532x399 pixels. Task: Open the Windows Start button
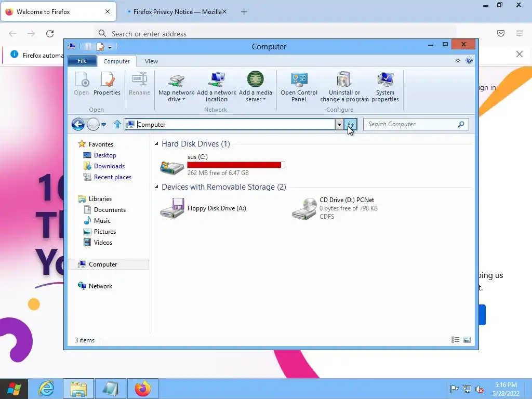(14, 389)
